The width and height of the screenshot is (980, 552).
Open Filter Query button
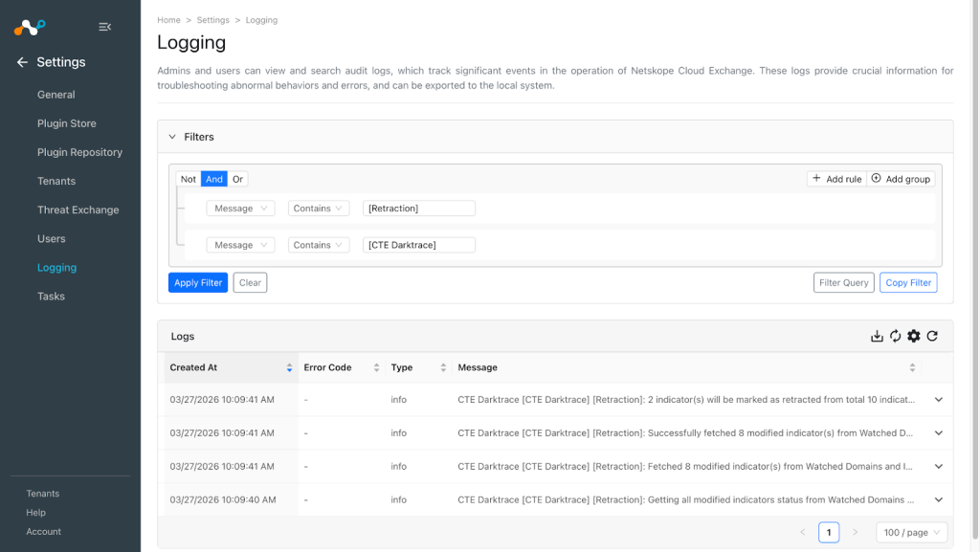click(844, 283)
